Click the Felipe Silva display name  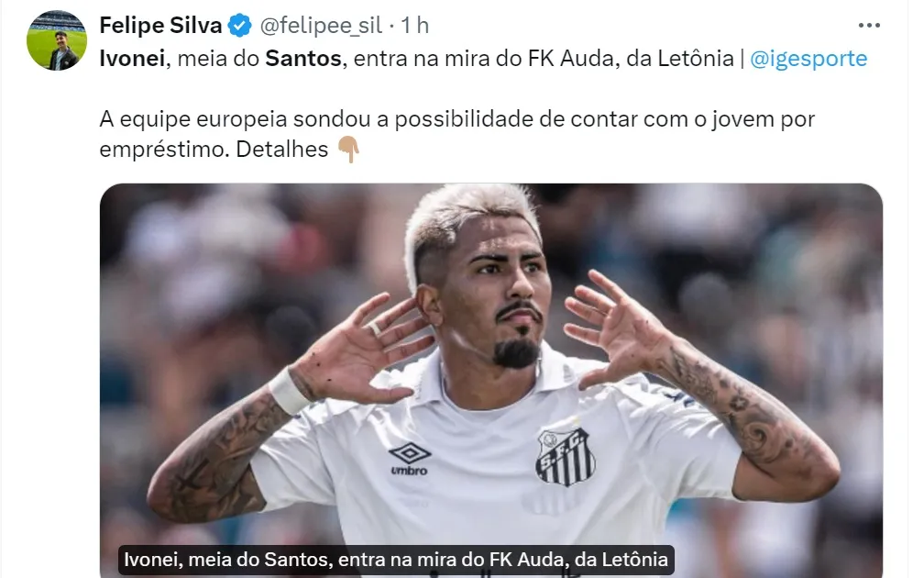[160, 26]
